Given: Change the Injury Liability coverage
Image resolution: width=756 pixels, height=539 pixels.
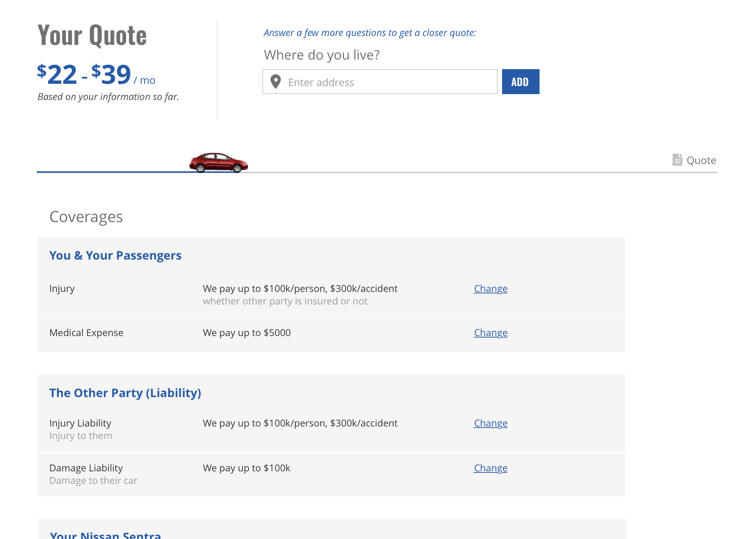Looking at the screenshot, I should (490, 423).
